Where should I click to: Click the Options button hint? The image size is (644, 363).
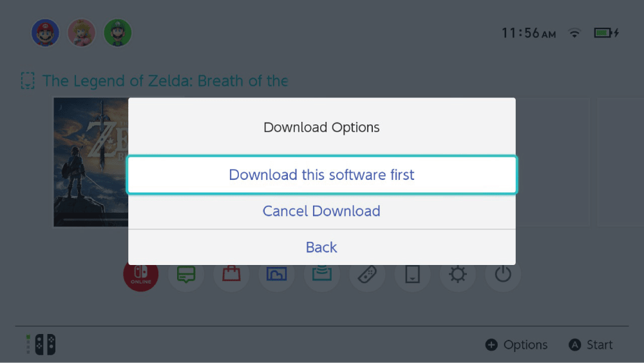coord(516,345)
